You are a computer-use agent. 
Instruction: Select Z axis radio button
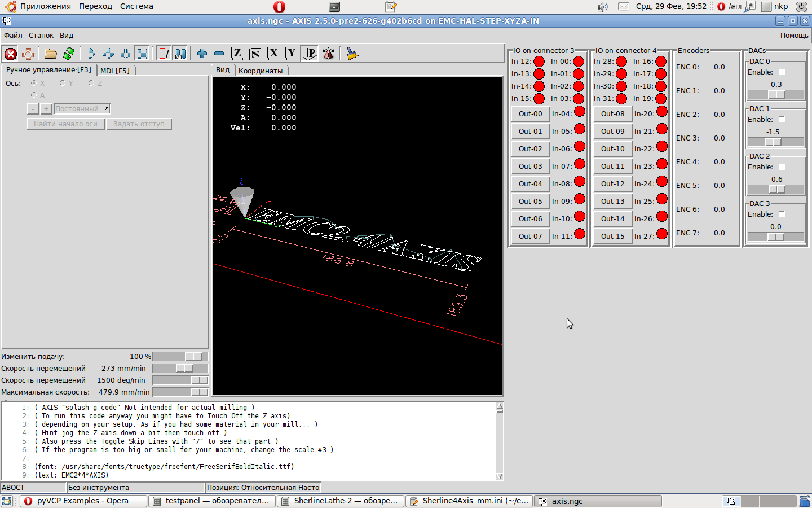pos(91,83)
